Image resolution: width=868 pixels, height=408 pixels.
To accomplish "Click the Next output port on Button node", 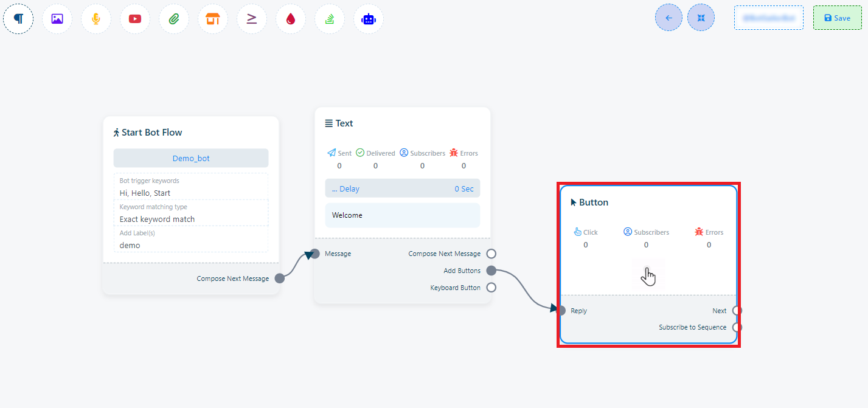I will 737,311.
